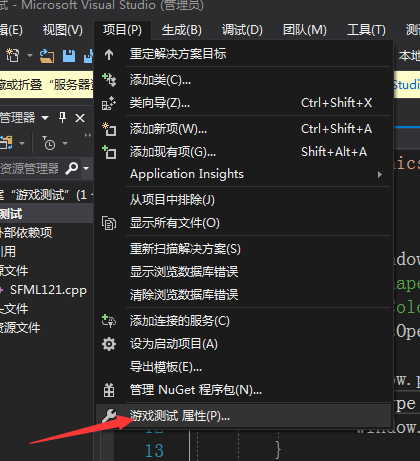Click the toolbar overflow chevron
The width and height of the screenshot is (420, 461).
(87, 135)
